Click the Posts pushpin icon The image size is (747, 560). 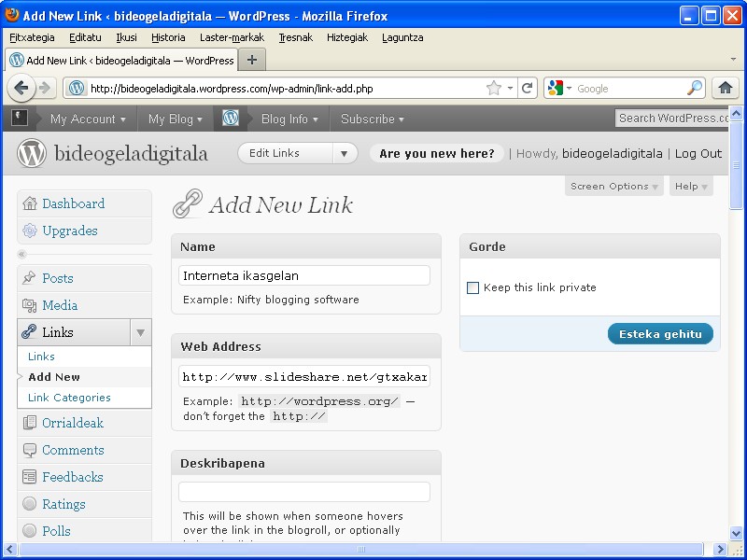point(29,277)
